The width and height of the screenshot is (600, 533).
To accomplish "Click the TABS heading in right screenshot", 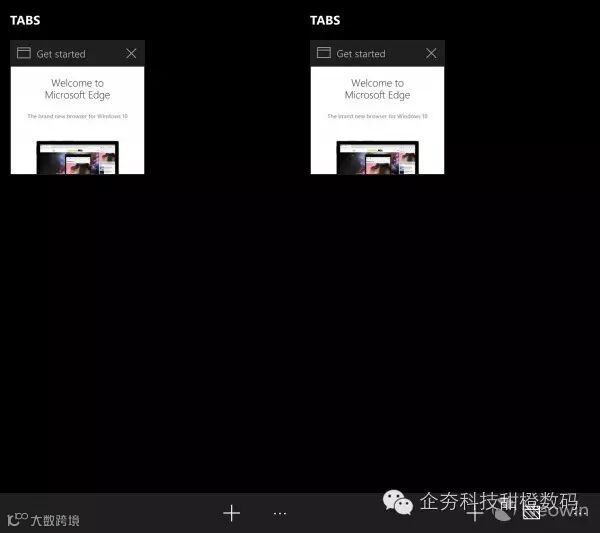I will point(325,20).
